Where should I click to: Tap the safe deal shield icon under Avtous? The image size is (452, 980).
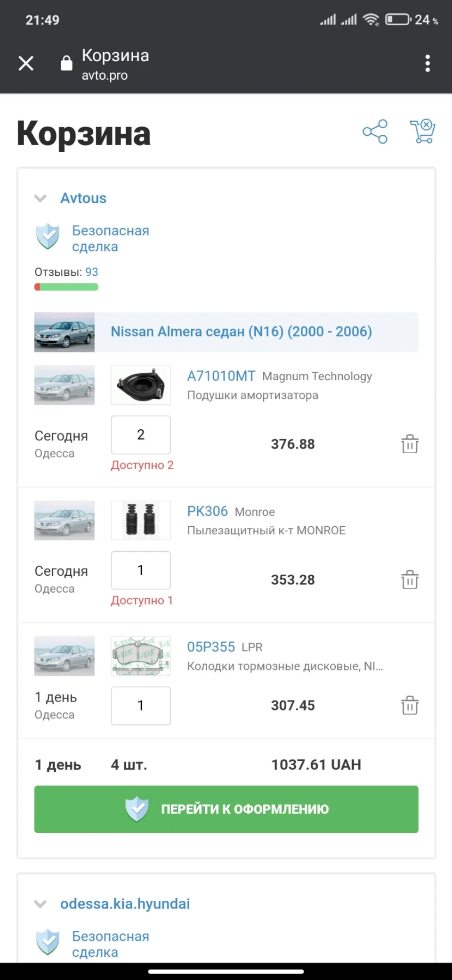[48, 237]
